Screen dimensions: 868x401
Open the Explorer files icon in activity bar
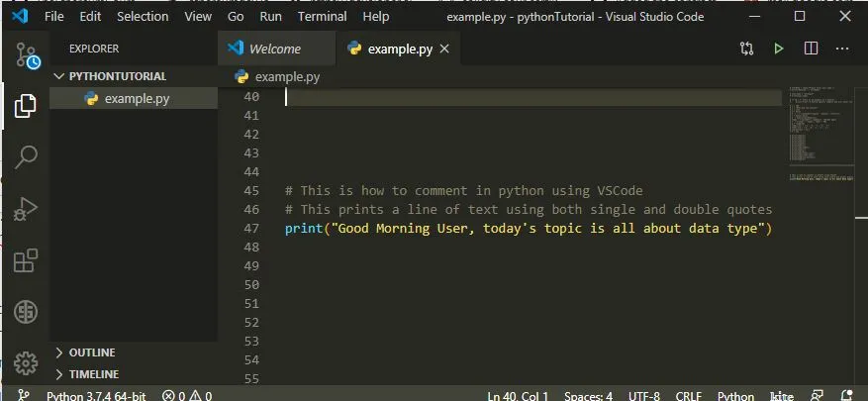point(26,105)
